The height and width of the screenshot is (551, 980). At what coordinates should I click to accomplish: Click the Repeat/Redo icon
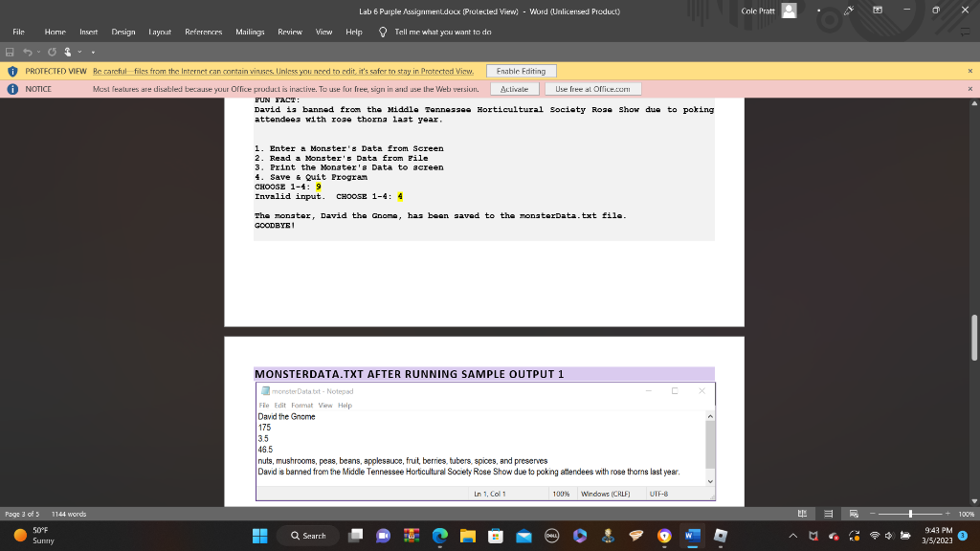(52, 52)
